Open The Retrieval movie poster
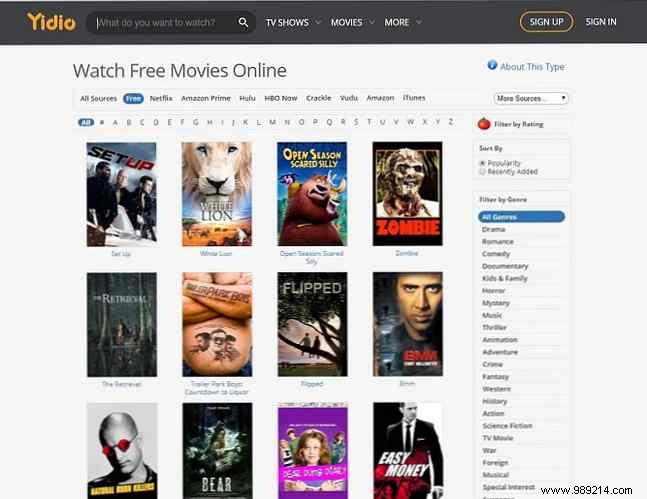Viewport: 647px width, 499px height. point(122,324)
